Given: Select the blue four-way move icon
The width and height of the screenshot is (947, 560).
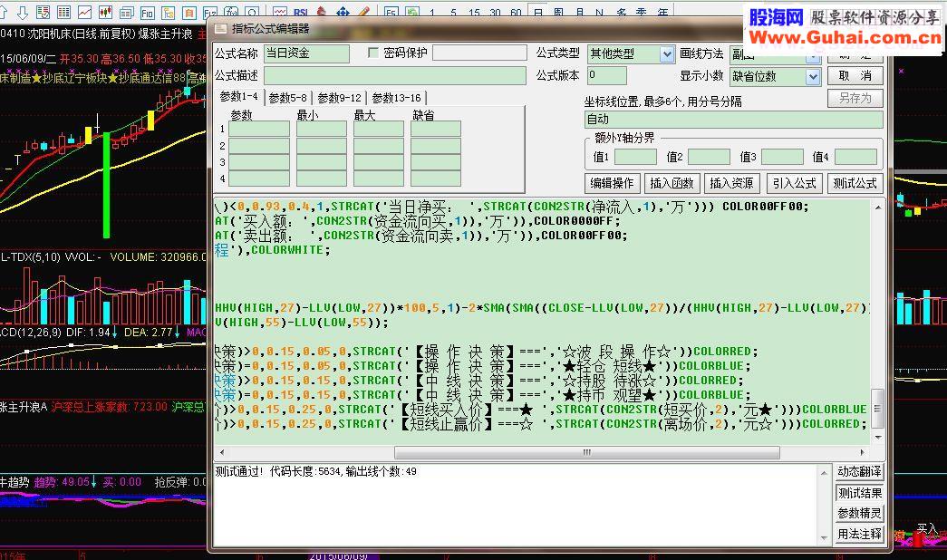Looking at the screenshot, I should [x=343, y=12].
